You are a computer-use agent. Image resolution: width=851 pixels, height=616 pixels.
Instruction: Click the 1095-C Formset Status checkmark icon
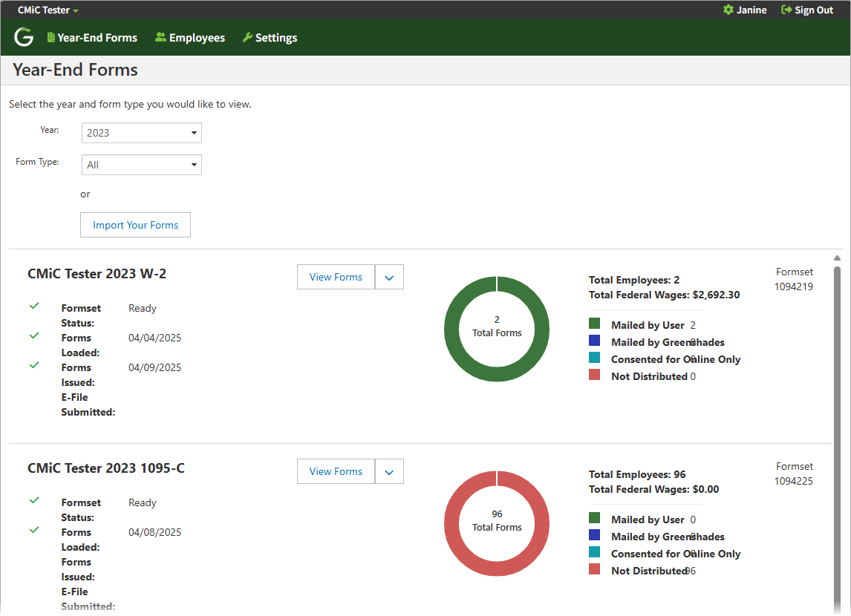pyautogui.click(x=34, y=500)
